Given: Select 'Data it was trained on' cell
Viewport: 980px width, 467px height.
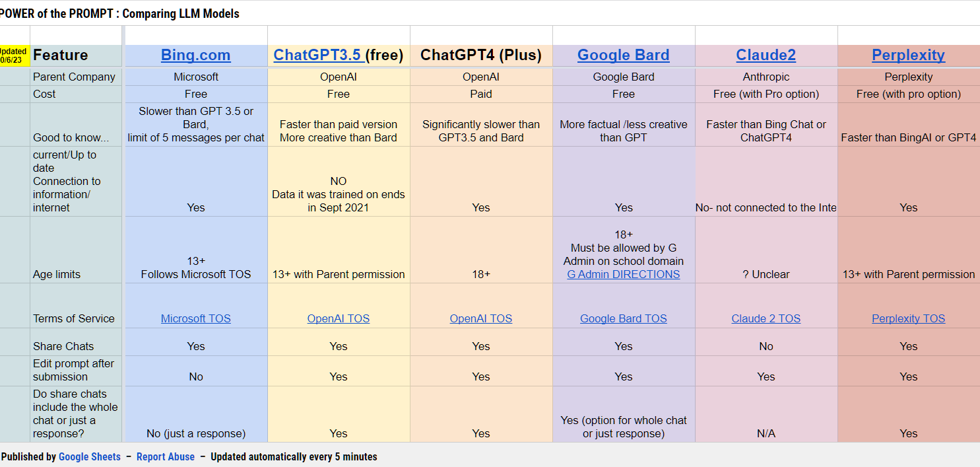Looking at the screenshot, I should click(339, 181).
